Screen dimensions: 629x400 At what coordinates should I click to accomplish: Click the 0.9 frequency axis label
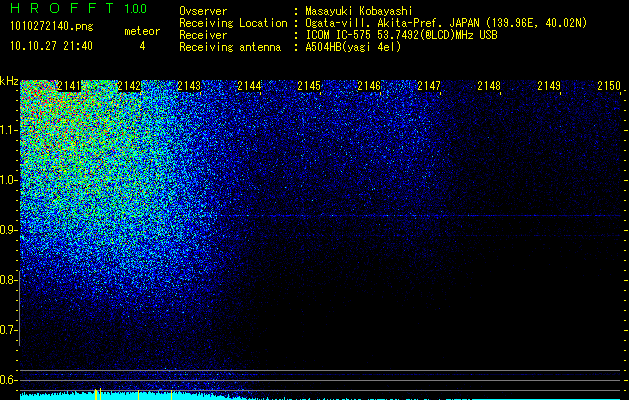[8, 230]
